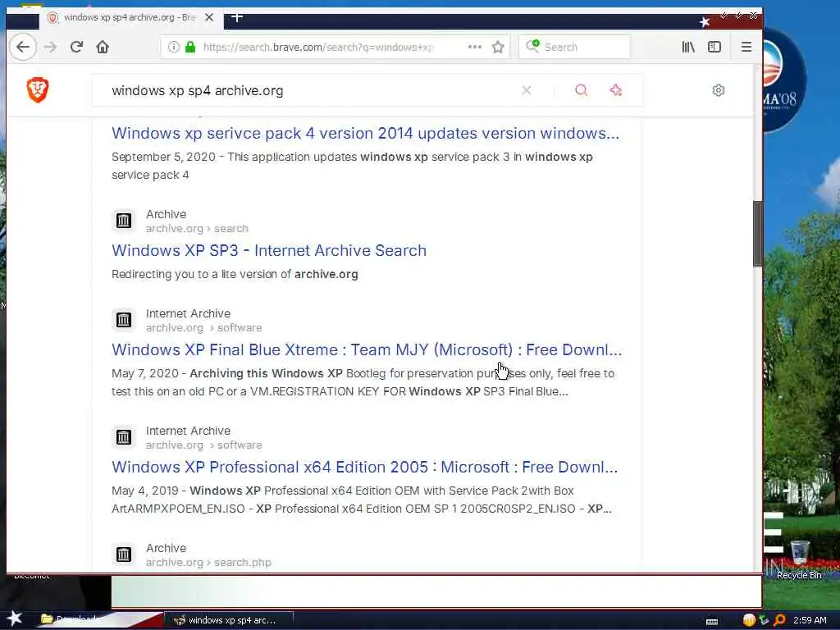Image resolution: width=840 pixels, height=630 pixels.
Task: Show site information for search.brave.com
Action: (174, 47)
